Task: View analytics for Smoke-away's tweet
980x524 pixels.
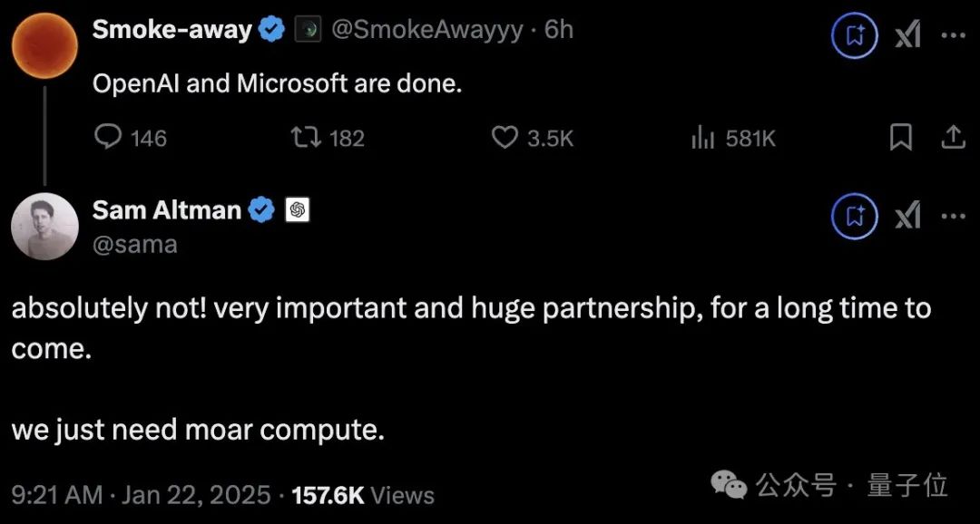Action: pos(703,138)
